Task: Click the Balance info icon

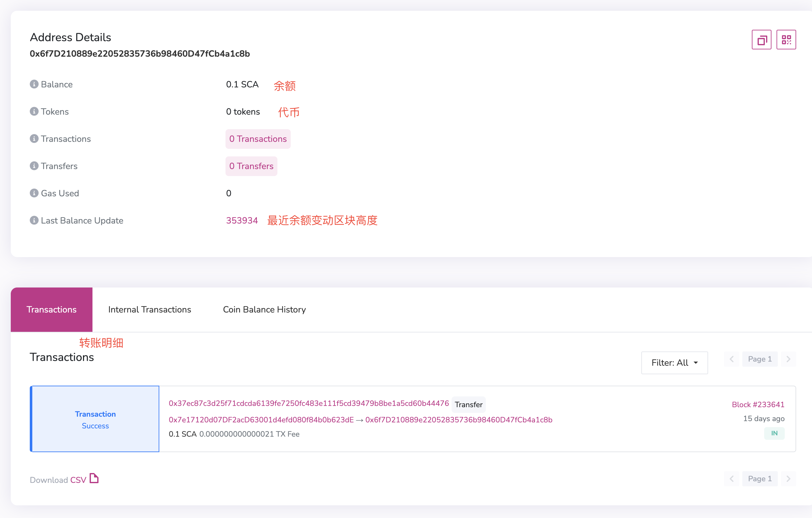Action: 34,84
